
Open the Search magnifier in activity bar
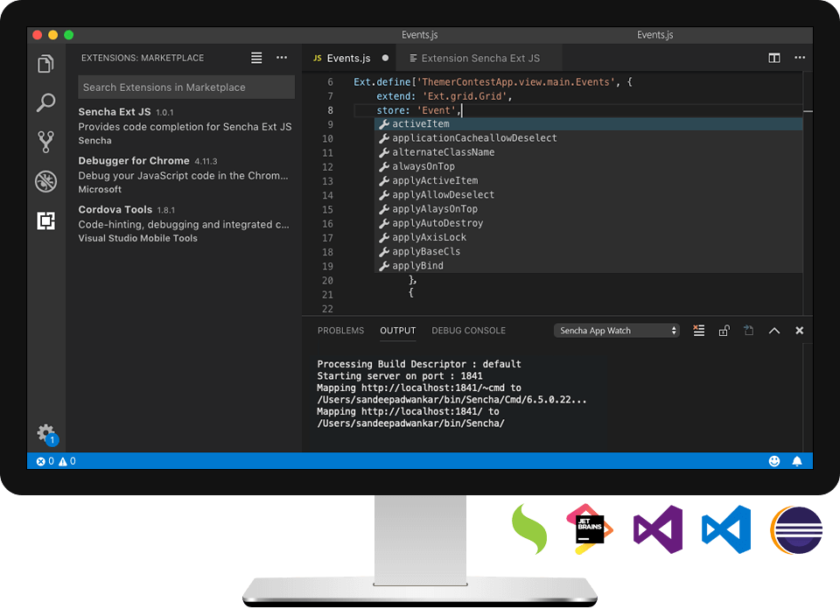click(46, 102)
